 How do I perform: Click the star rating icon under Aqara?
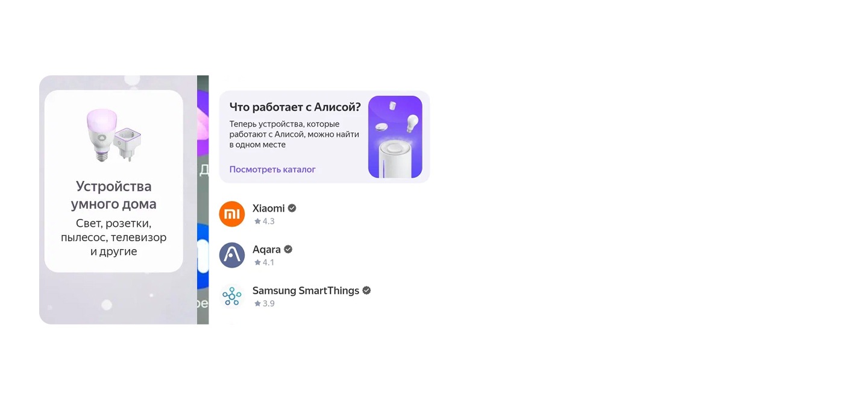point(257,262)
